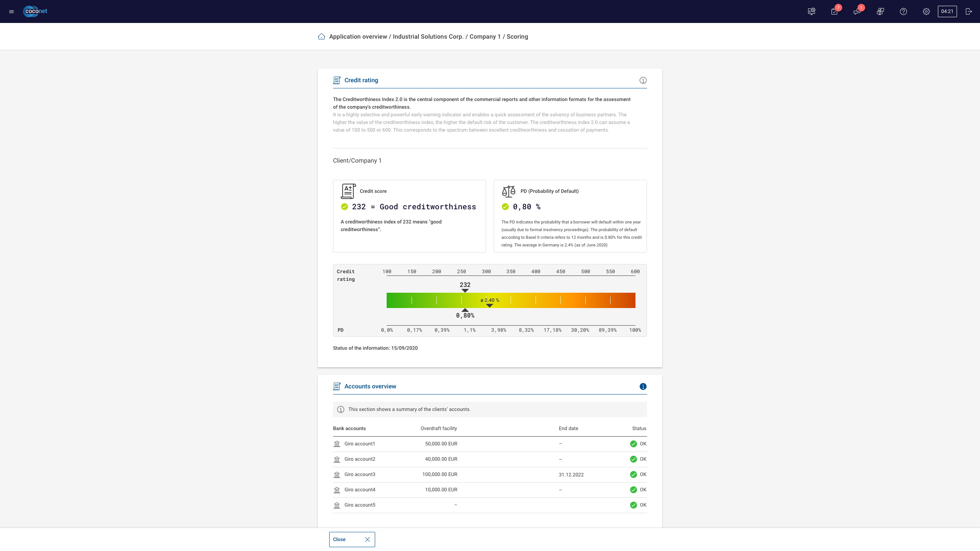
Task: Select the Giro account1 row name
Action: [360, 444]
